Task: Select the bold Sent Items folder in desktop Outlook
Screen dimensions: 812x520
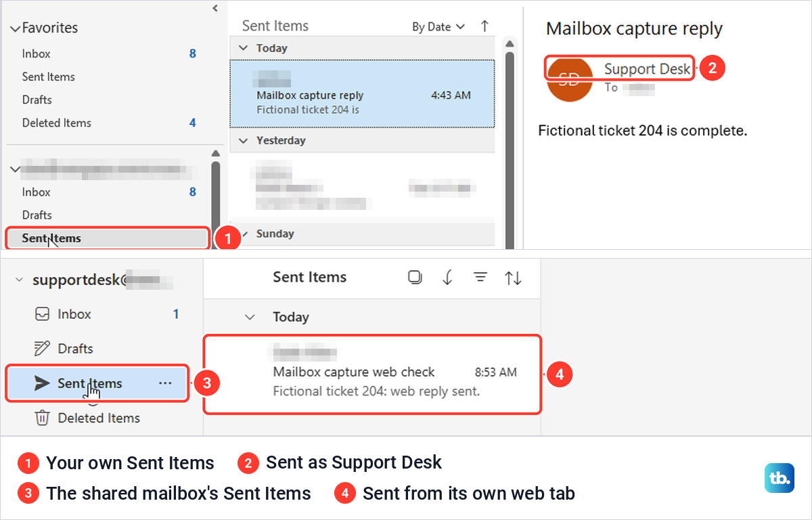Action: click(108, 238)
